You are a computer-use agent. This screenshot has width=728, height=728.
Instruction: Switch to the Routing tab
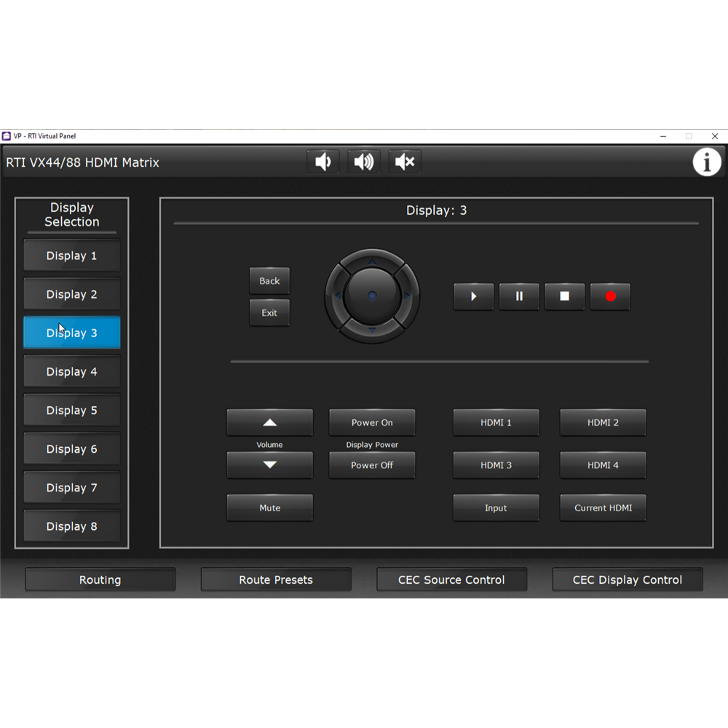coord(100,579)
